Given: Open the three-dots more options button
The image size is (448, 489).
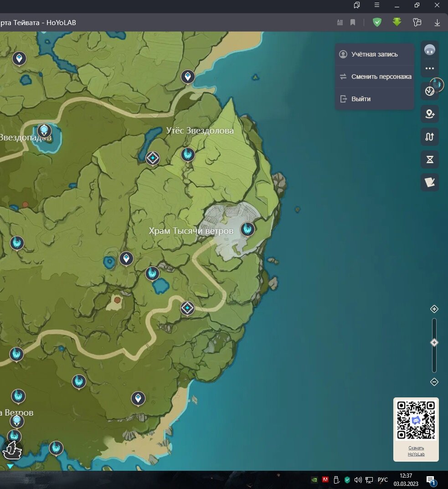Looking at the screenshot, I should point(430,68).
